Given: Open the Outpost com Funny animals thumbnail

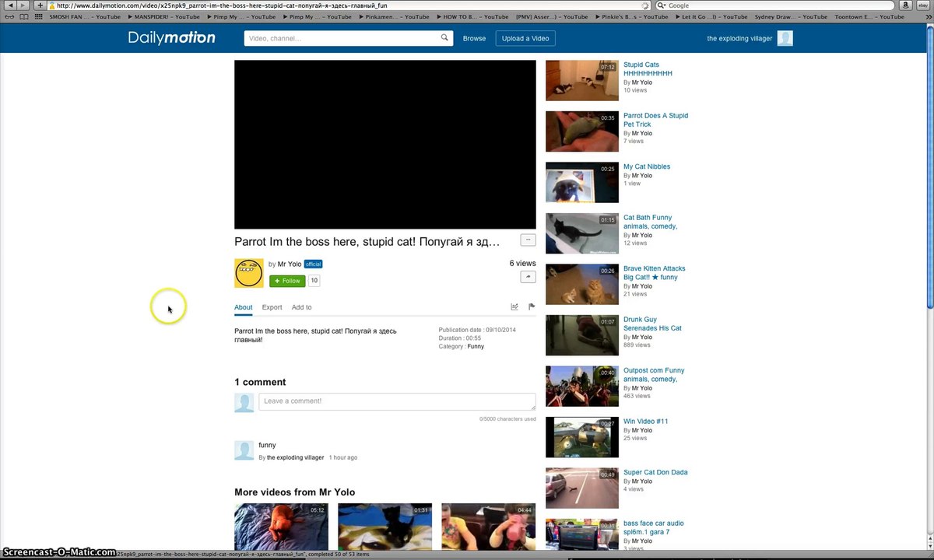Looking at the screenshot, I should [x=582, y=386].
